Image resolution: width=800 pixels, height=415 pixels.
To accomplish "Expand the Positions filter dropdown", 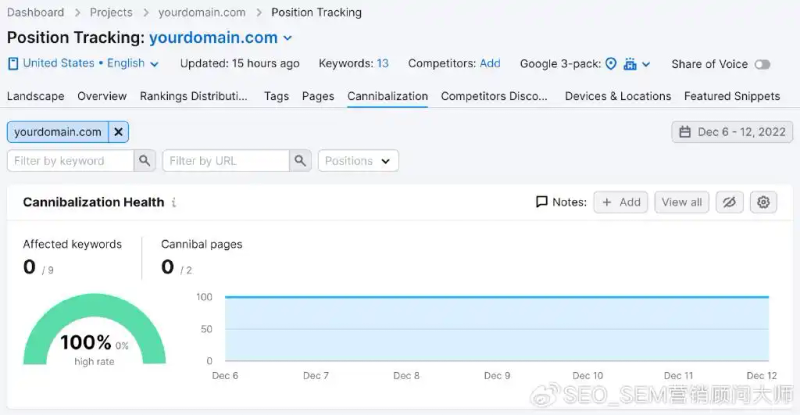I will tap(358, 161).
